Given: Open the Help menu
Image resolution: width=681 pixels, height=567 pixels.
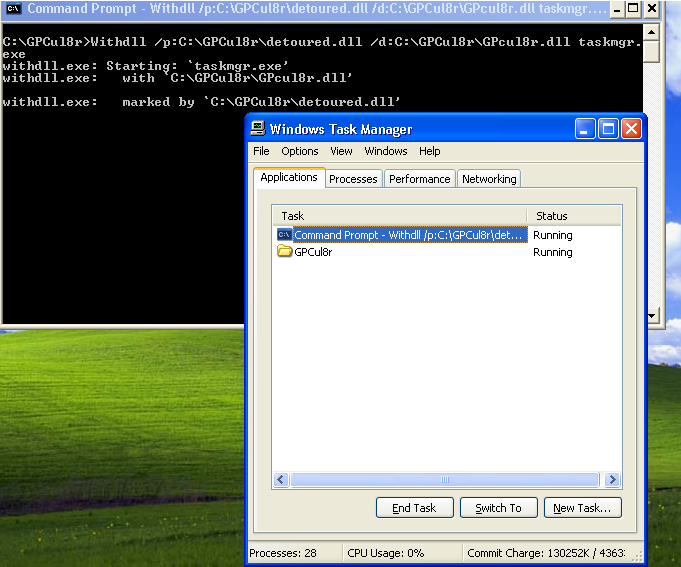Looking at the screenshot, I should coord(429,151).
